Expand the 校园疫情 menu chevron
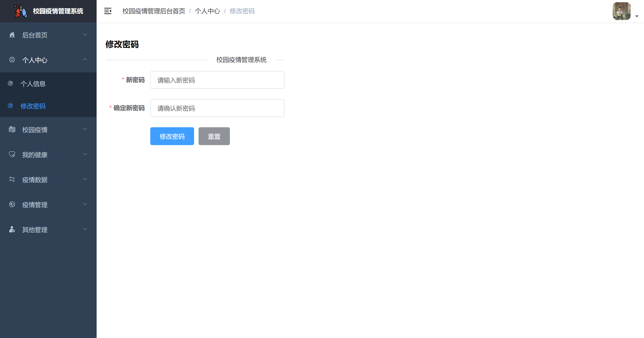644x338 pixels. [x=85, y=129]
